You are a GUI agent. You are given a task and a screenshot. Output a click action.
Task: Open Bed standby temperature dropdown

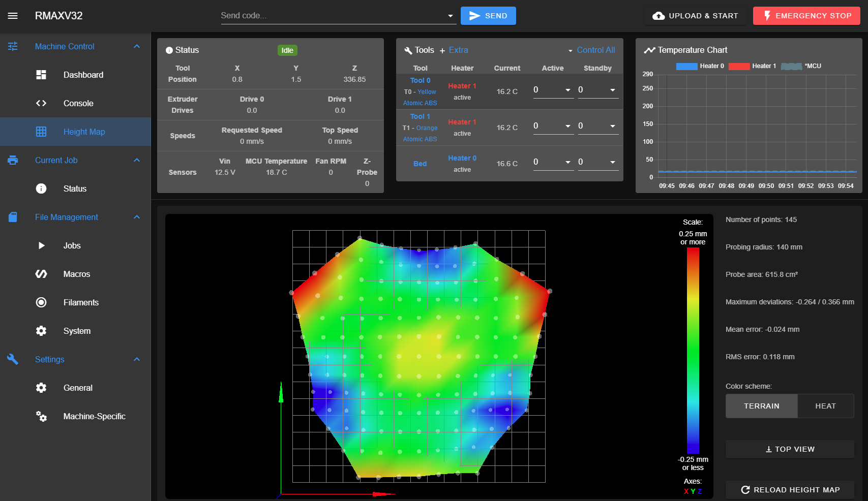pyautogui.click(x=613, y=162)
